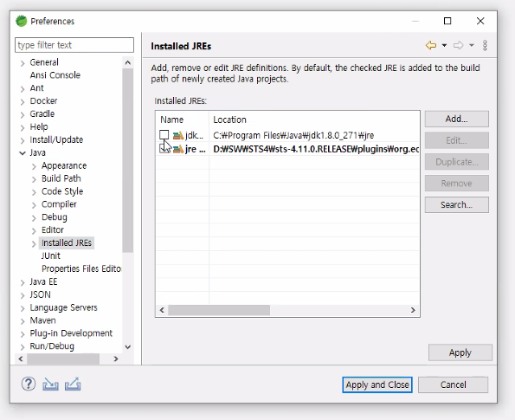Image resolution: width=515 pixels, height=420 pixels.
Task: Click the Location column header
Action: (314, 120)
